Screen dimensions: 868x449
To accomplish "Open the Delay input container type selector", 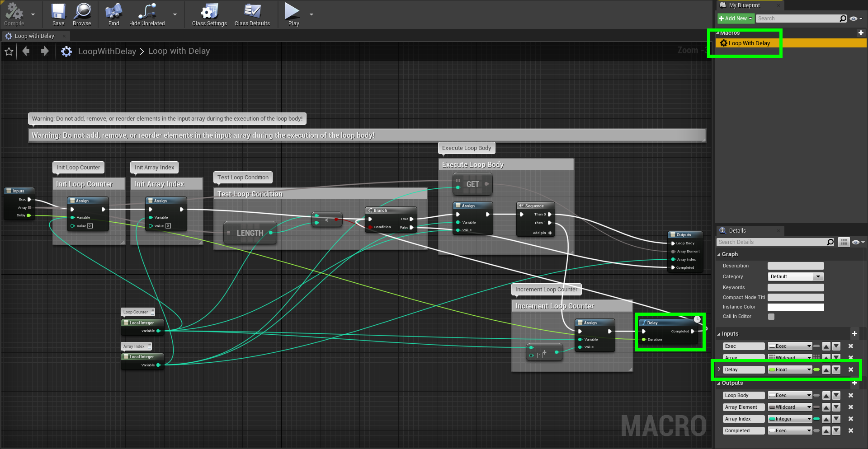I will [816, 369].
